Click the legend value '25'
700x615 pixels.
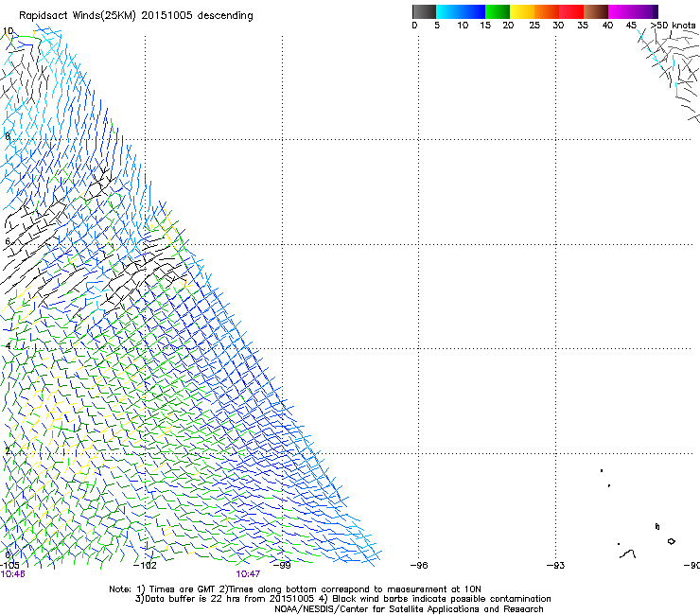pyautogui.click(x=534, y=25)
